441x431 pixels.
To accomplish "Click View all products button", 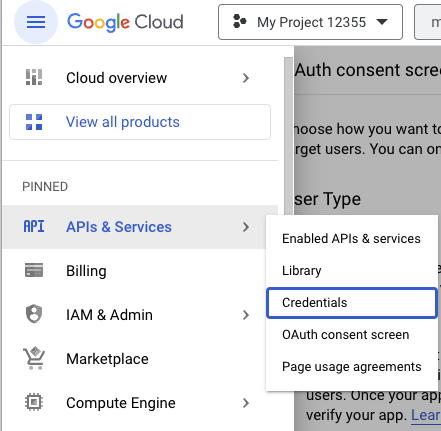I will (x=140, y=122).
